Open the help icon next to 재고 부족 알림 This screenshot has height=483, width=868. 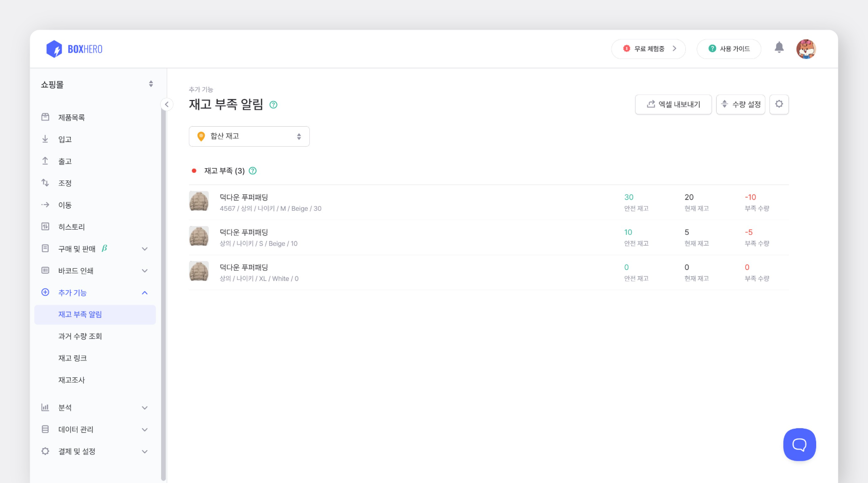coord(274,105)
